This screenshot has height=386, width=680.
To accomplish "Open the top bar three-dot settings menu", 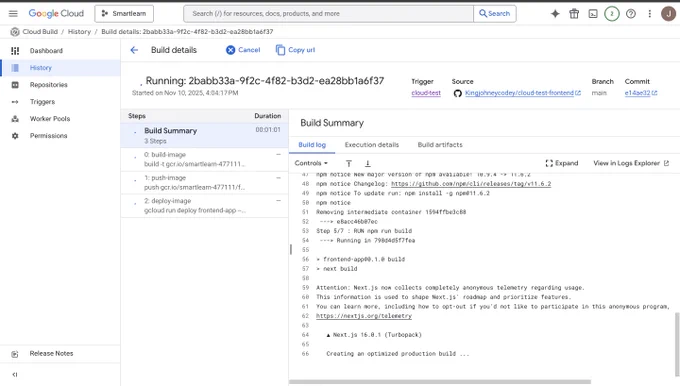I will pos(650,13).
